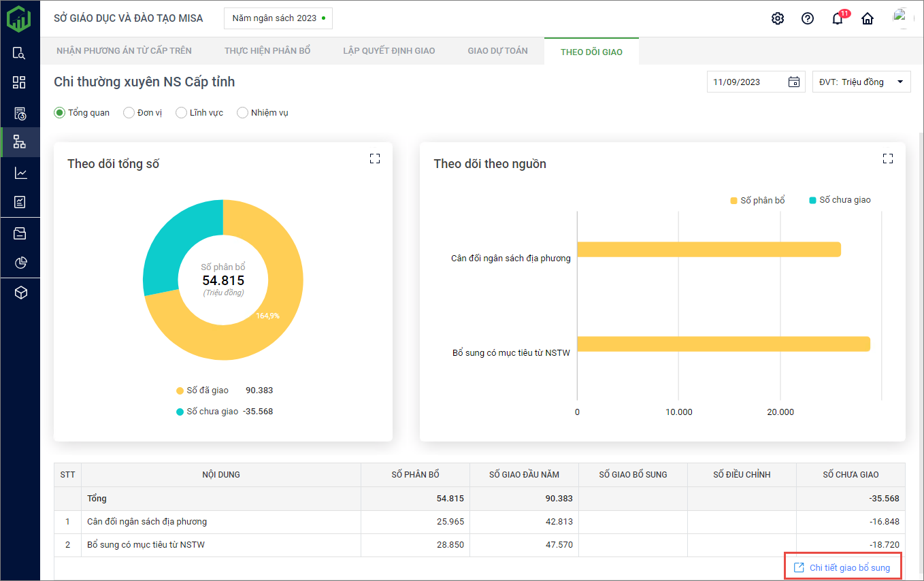Click the line chart sidebar icon

click(20, 173)
